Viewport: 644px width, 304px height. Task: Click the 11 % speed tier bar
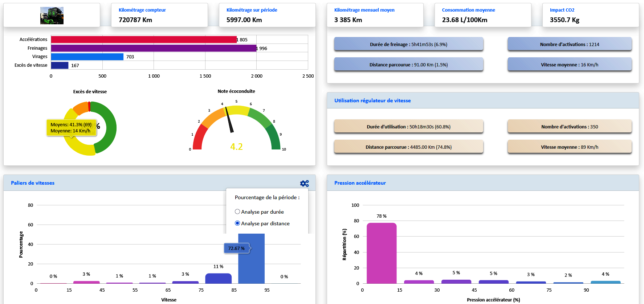pyautogui.click(x=218, y=278)
